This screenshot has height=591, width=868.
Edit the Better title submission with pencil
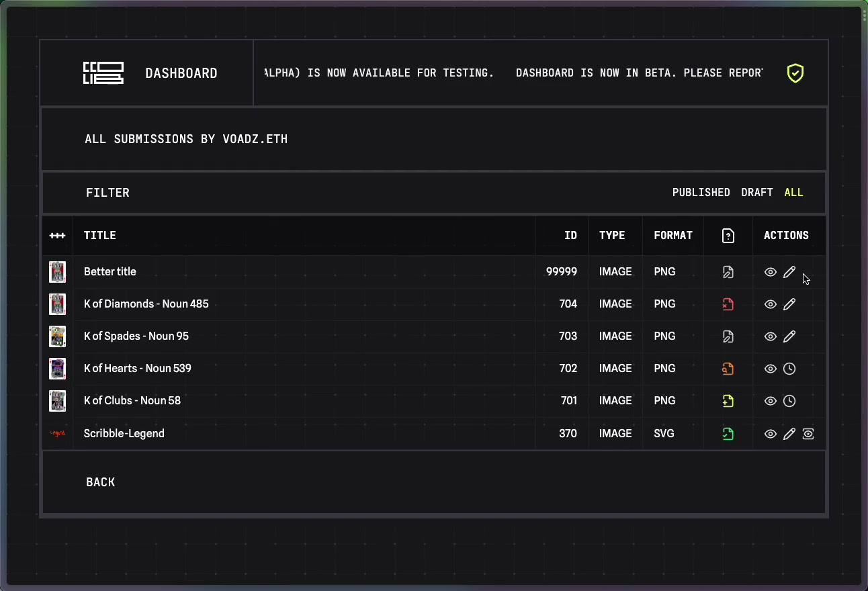[789, 272]
